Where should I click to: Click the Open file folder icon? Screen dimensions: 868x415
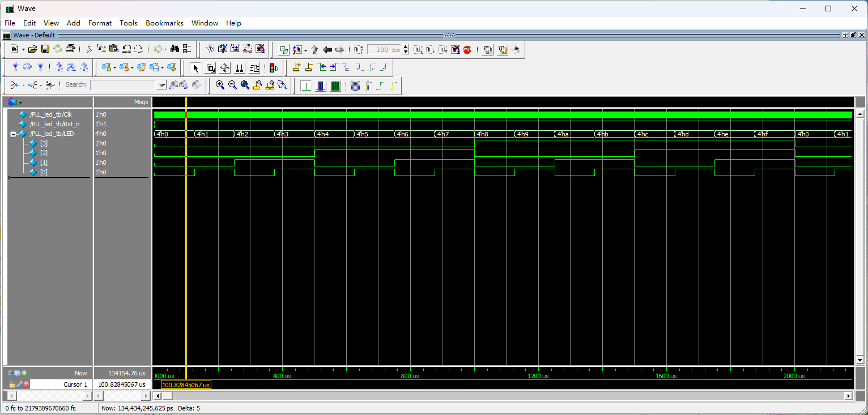click(32, 49)
